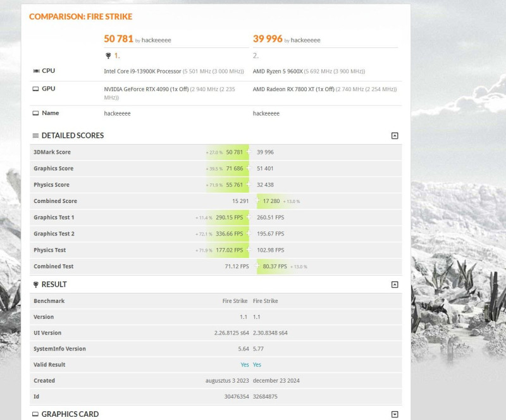Viewport: 506px width, 420px height.
Task: Click the GPU monitor icon
Action: click(x=35, y=89)
